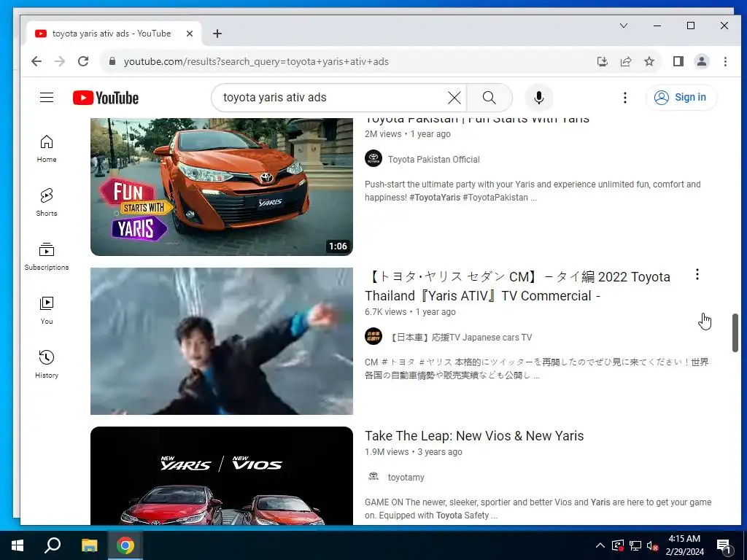The width and height of the screenshot is (747, 560).
Task: Open Windows taskbar search
Action: point(53,545)
